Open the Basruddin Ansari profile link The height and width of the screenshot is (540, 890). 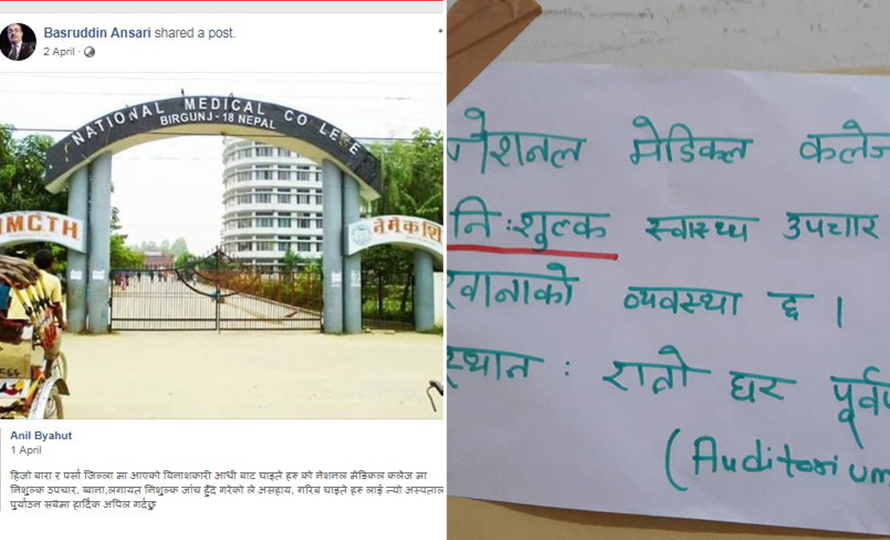coord(97,33)
